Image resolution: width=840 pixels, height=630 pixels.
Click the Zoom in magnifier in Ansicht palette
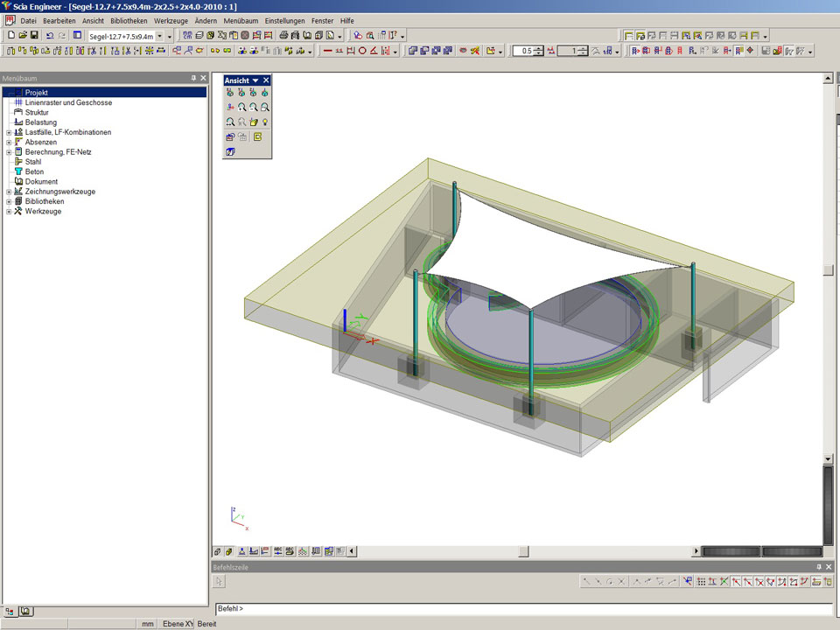[241, 107]
